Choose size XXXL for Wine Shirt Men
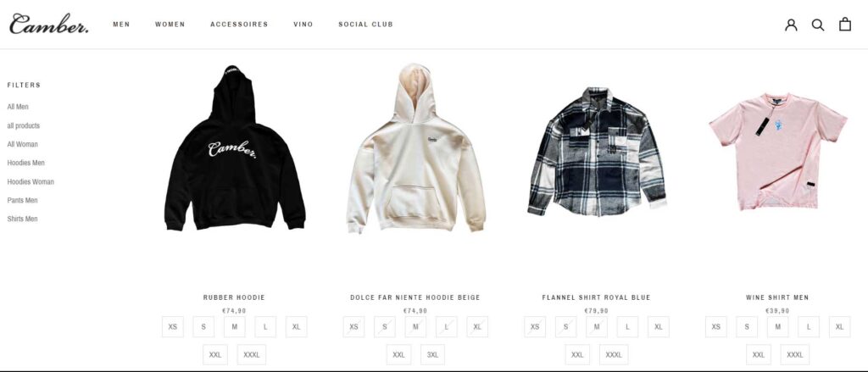This screenshot has height=372, width=868. coord(794,355)
